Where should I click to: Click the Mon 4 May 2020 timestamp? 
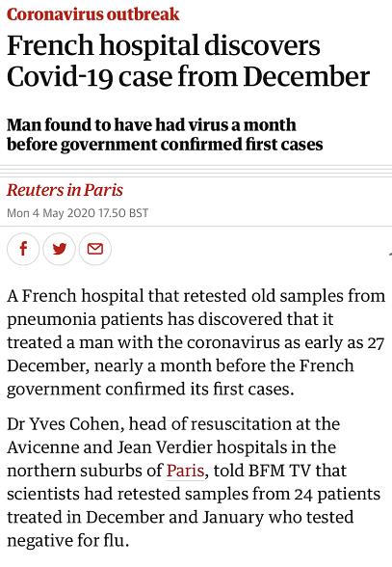pyautogui.click(x=77, y=212)
